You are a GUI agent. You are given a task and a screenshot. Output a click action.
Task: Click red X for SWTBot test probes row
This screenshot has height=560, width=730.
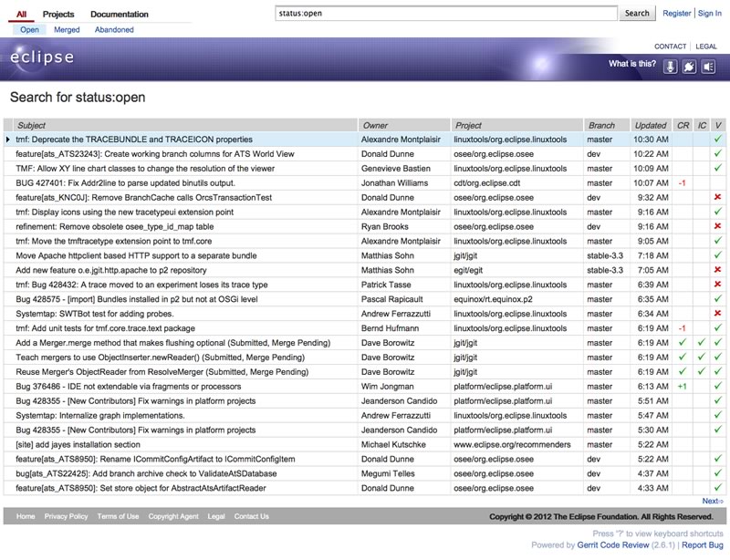718,314
